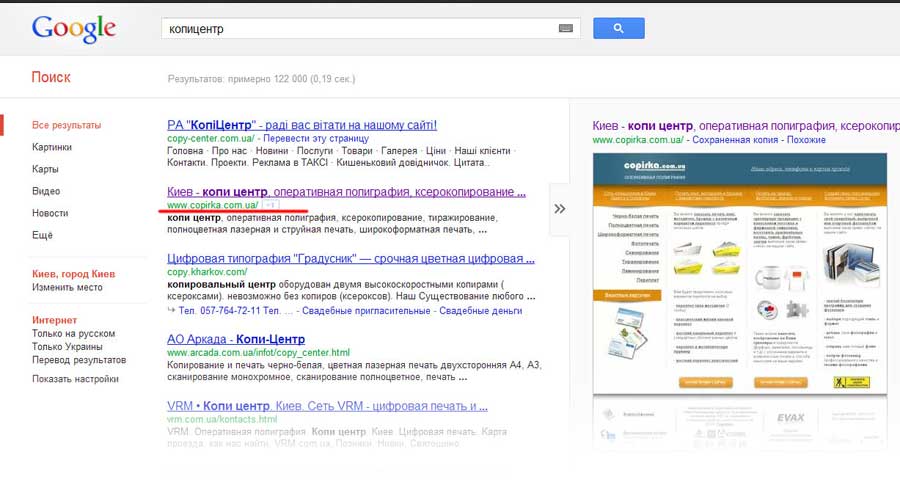Select the 'Интернет' filter heading
900x482 pixels.
tap(55, 320)
